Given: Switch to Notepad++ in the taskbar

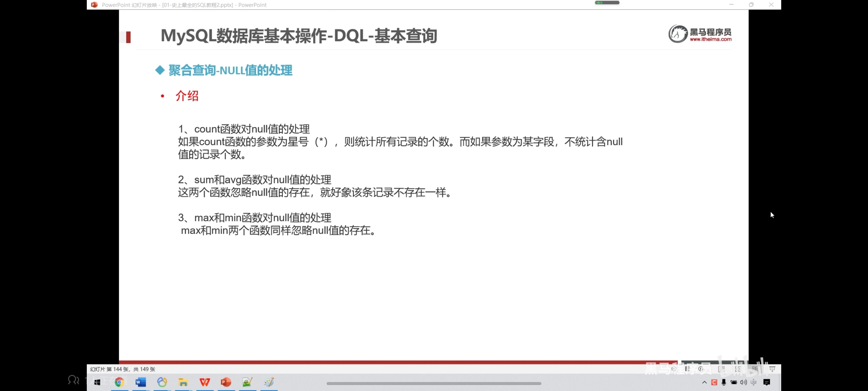Looking at the screenshot, I should click(x=247, y=382).
